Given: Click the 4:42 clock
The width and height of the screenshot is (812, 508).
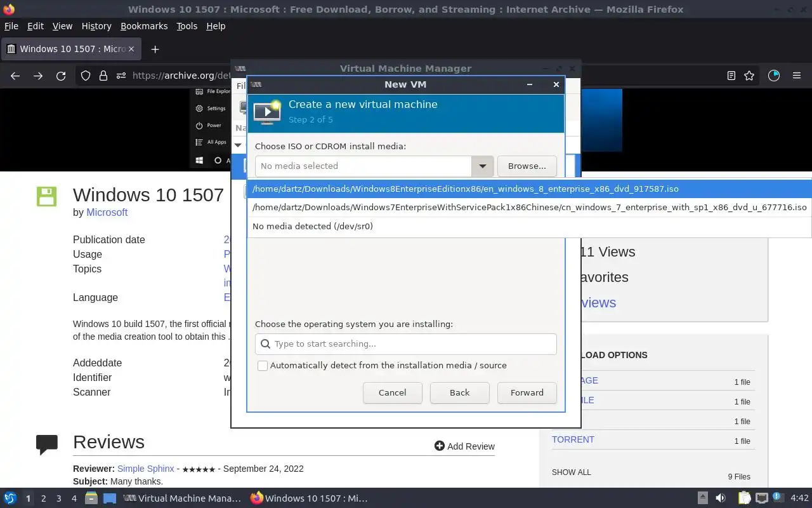Looking at the screenshot, I should [x=799, y=498].
